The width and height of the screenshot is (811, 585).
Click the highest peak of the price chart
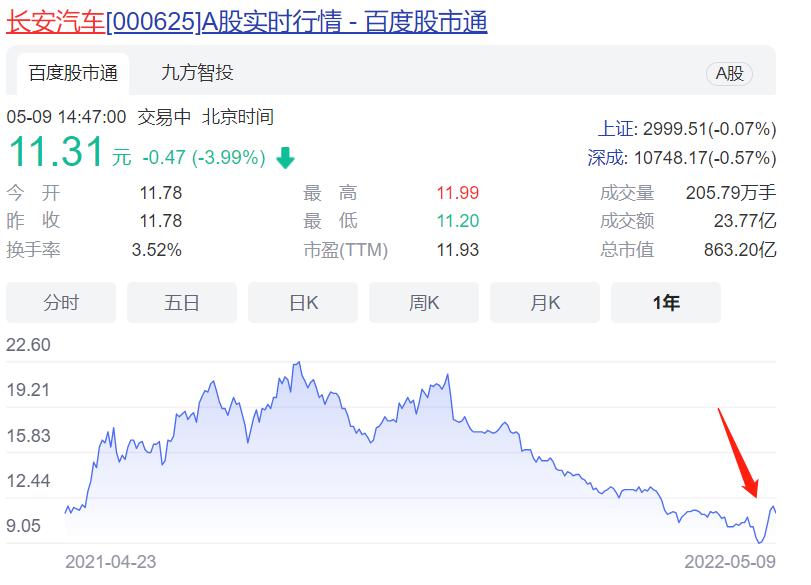tap(298, 363)
